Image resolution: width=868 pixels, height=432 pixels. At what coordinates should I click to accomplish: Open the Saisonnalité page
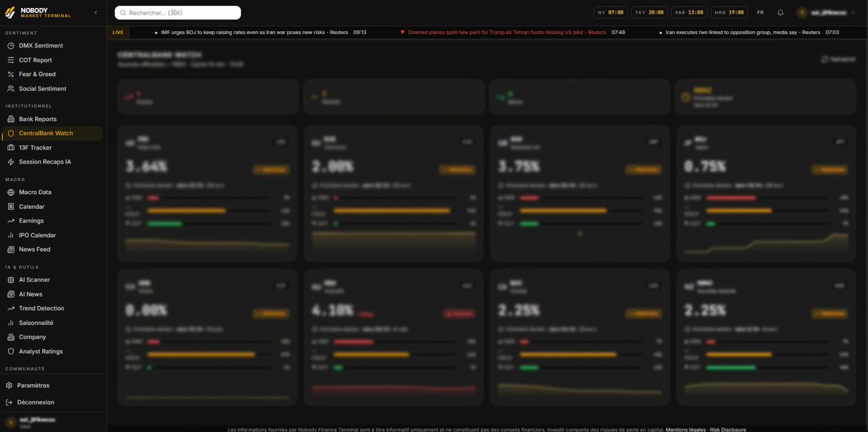[36, 323]
